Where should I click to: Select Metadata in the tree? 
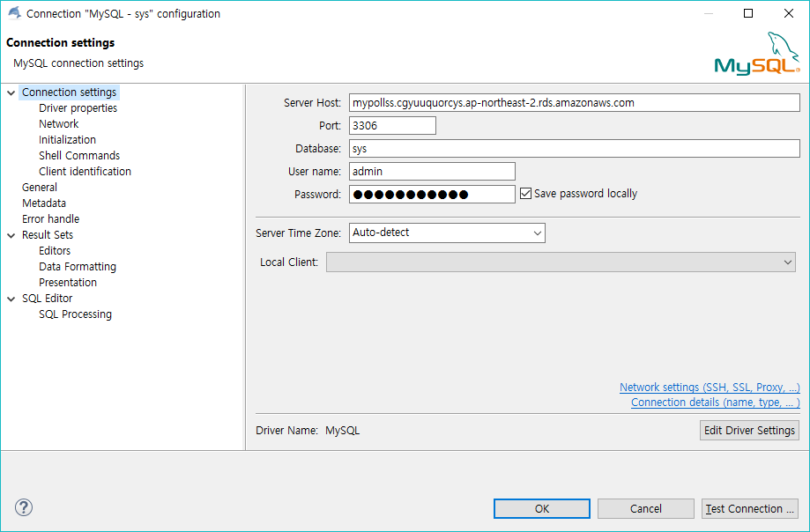click(44, 203)
